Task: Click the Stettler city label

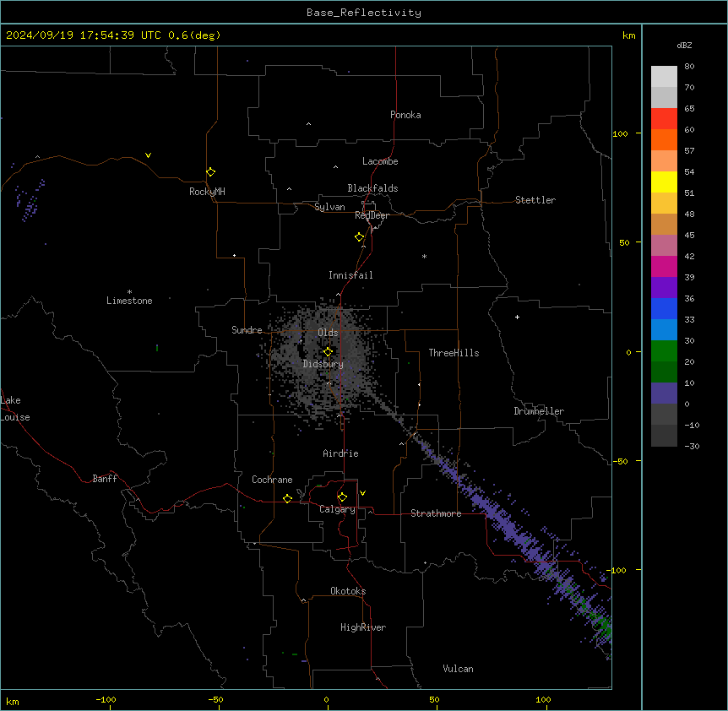Action: coord(535,200)
